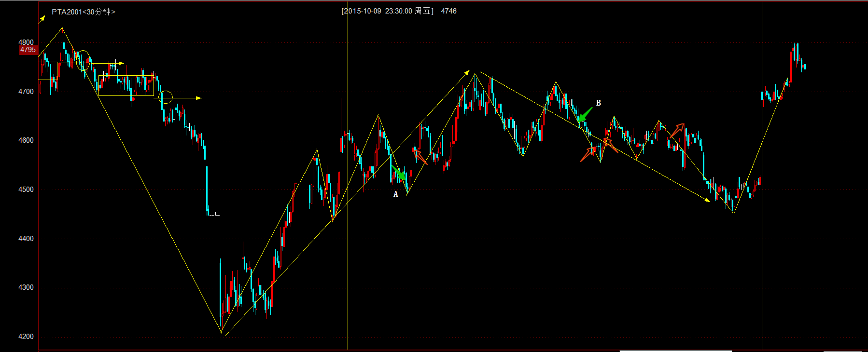Click the green arrow pointing to point A

(399, 173)
